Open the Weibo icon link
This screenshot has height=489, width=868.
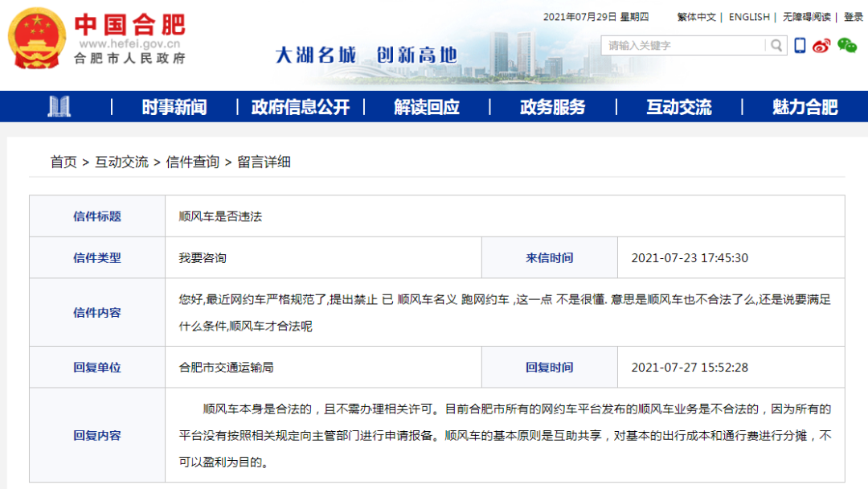click(821, 46)
